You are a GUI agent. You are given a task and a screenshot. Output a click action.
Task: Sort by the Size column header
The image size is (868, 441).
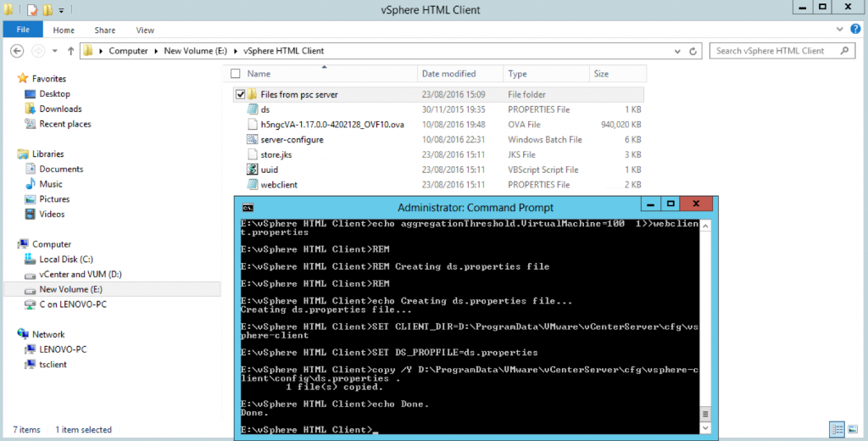(x=601, y=74)
